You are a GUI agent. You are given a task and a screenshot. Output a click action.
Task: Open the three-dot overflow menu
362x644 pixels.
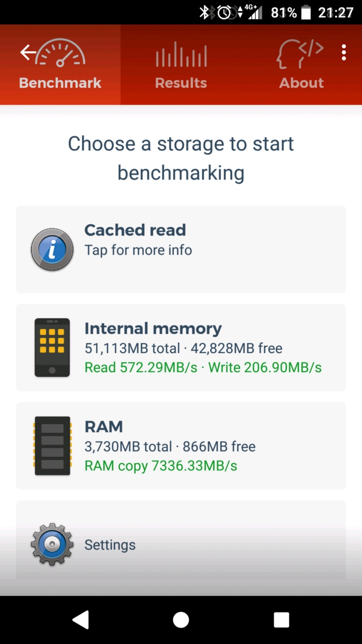(x=344, y=52)
